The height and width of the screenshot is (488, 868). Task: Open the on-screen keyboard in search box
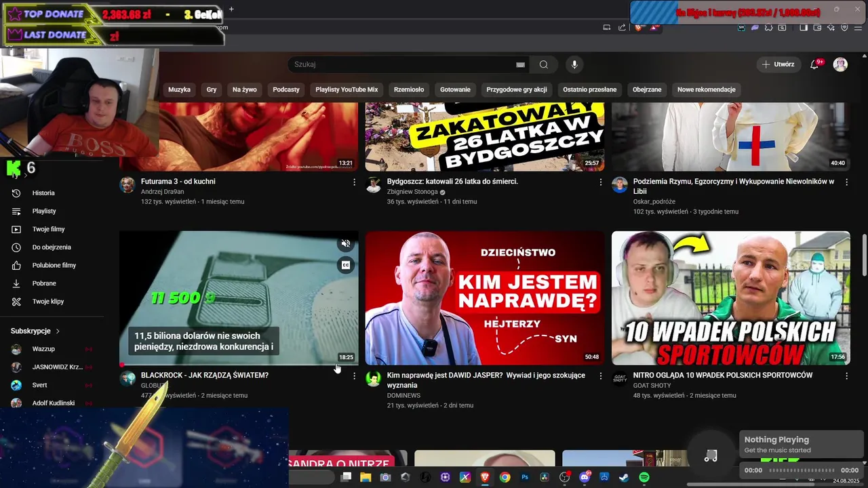click(521, 64)
